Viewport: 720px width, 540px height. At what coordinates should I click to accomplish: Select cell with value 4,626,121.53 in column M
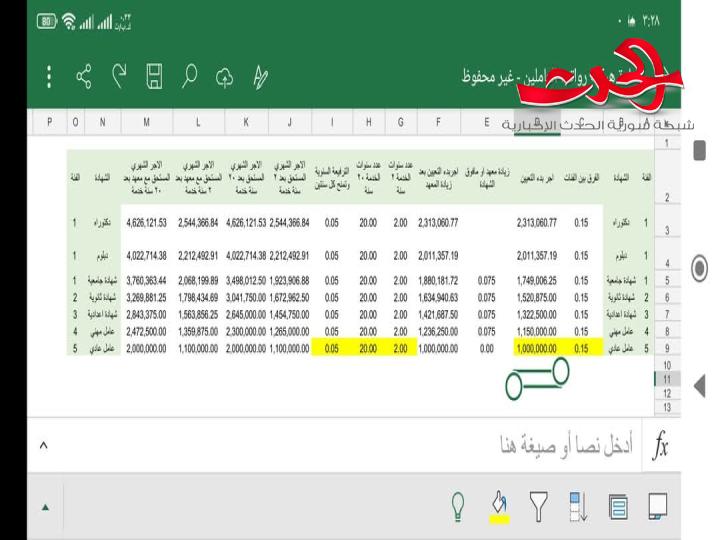[x=146, y=223]
